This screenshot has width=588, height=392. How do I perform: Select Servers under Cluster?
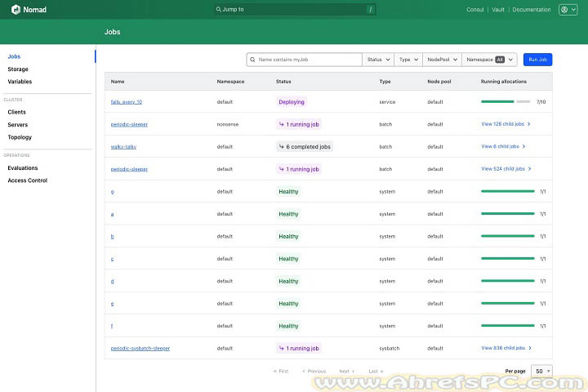18,124
